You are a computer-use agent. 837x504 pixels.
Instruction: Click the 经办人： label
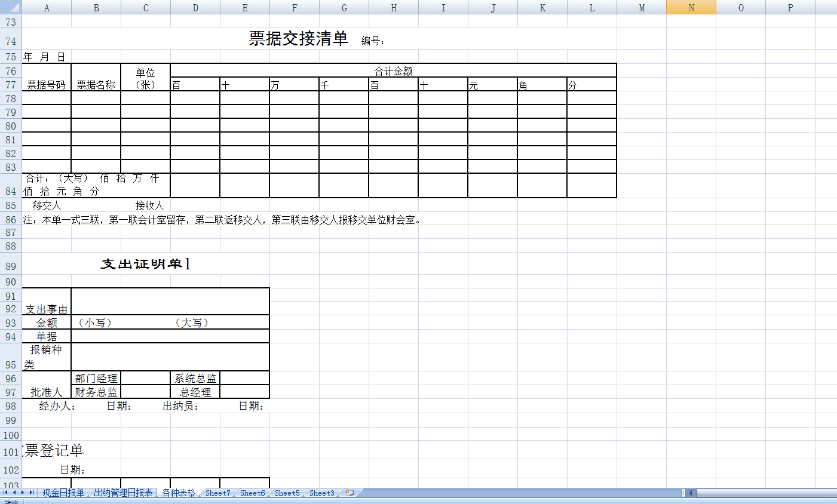(57, 406)
